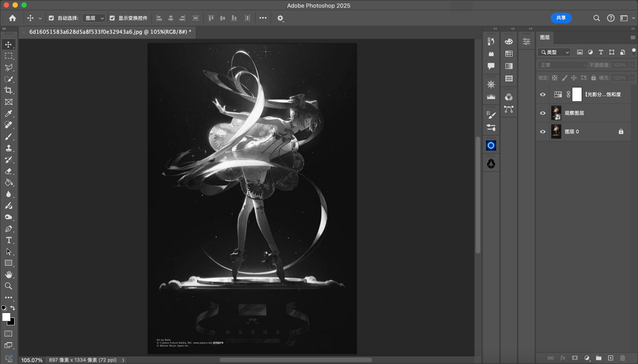Image resolution: width=638 pixels, height=364 pixels.
Task: Select the Hand tool
Action: [x=8, y=275]
